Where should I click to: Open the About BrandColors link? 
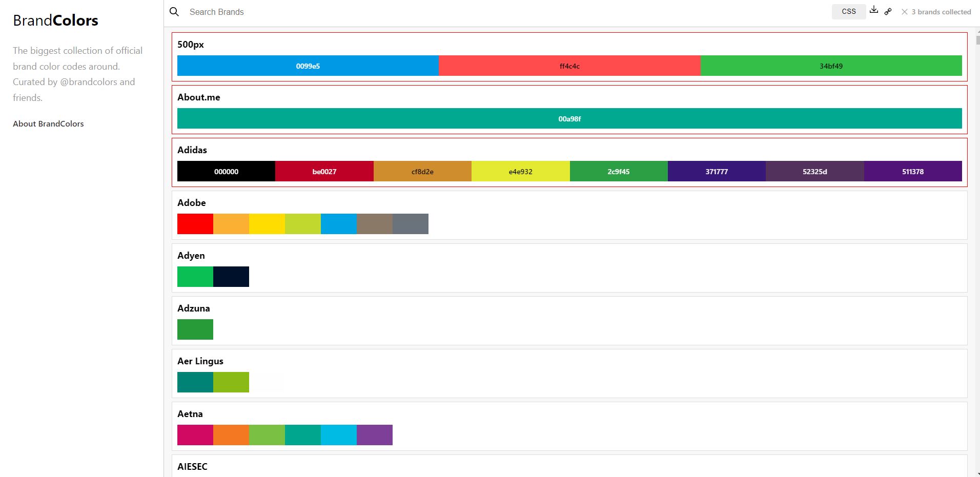pos(48,123)
